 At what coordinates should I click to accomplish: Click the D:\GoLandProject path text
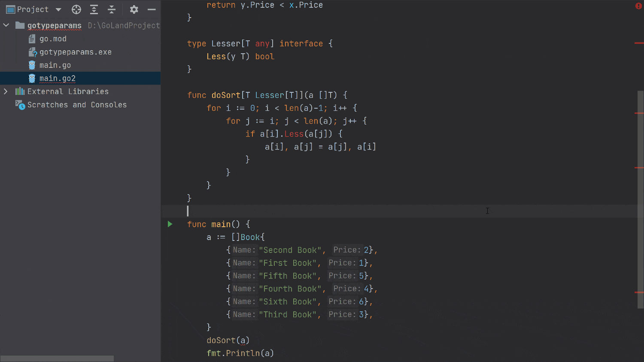tap(124, 25)
